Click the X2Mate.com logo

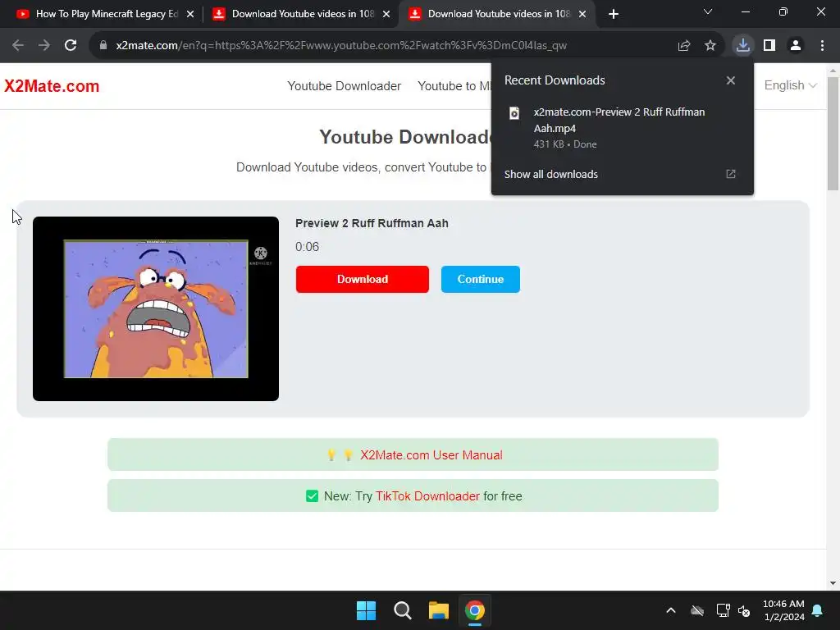point(52,86)
